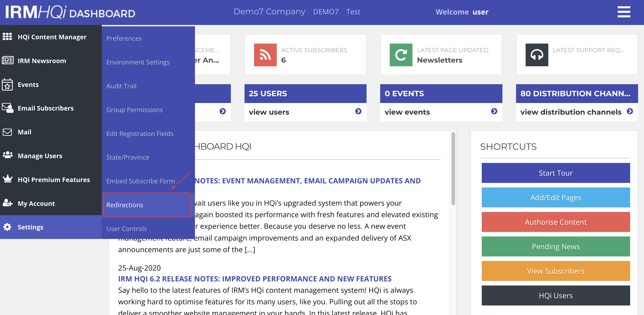Open Preferences in the Settings submenu
This screenshot has width=644, height=315.
[124, 38]
